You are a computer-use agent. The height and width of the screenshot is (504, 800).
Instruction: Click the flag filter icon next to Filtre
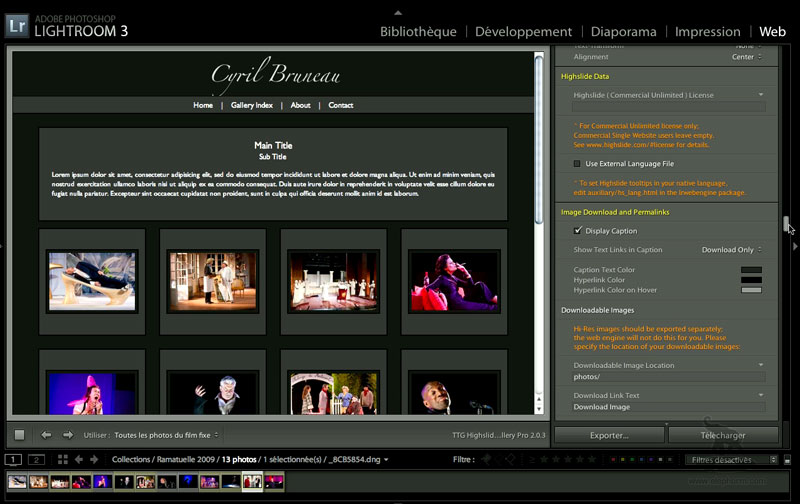click(486, 460)
